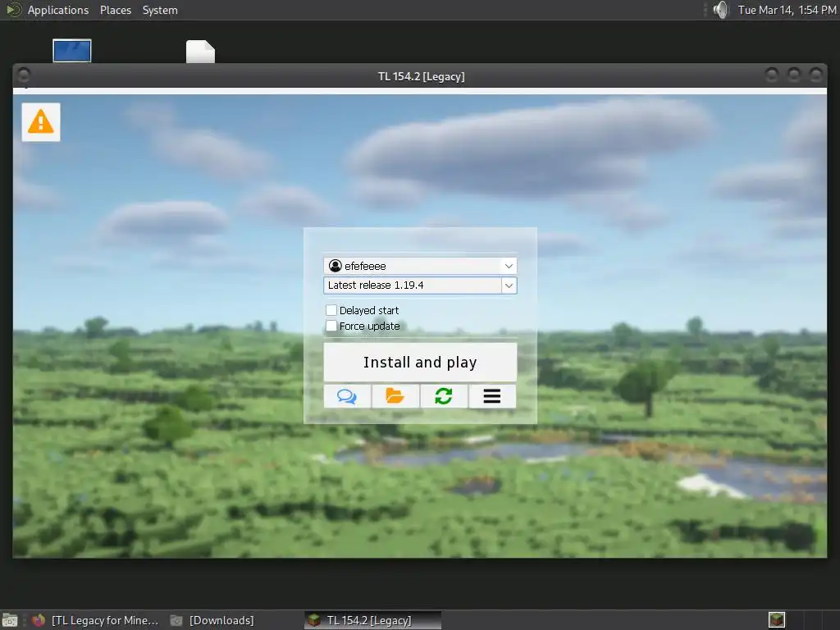The width and height of the screenshot is (840, 630).
Task: Click the account avatar icon next to efefeeee
Action: pos(336,266)
